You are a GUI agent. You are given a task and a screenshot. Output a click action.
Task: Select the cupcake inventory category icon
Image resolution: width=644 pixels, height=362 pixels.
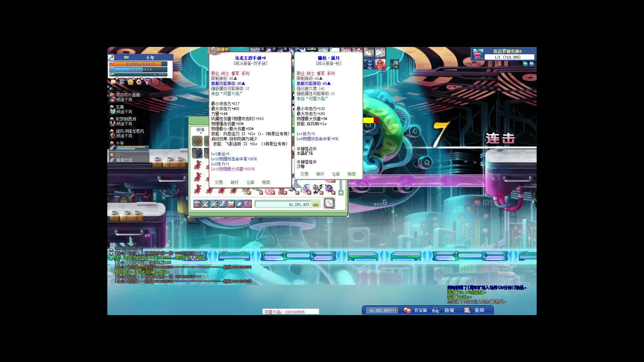[x=198, y=204]
